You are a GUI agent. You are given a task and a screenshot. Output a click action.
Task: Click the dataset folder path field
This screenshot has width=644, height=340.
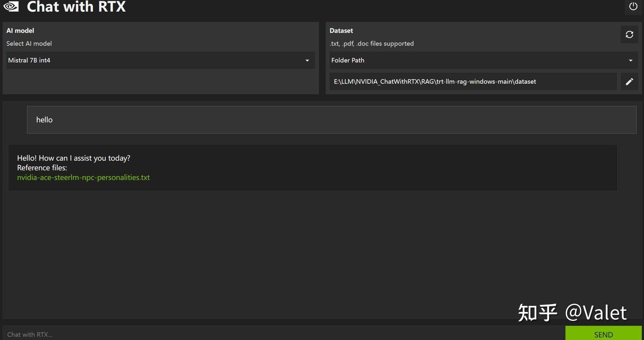coord(473,81)
